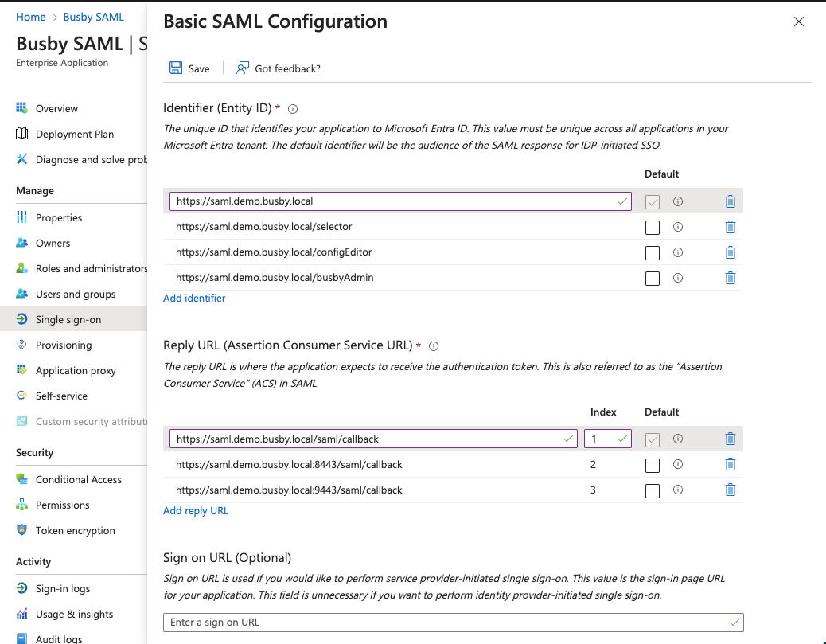The image size is (826, 644).
Task: Click the Token encryption shield icon
Action: 21,529
